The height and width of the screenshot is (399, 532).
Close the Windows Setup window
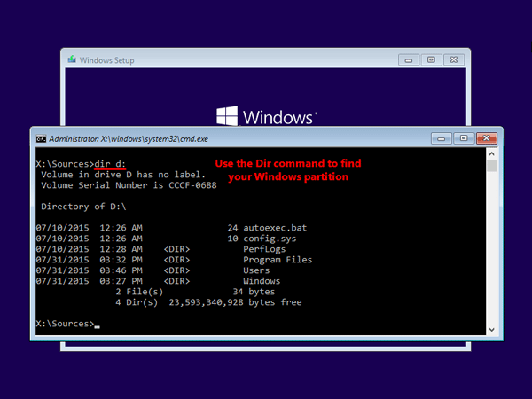pos(454,60)
